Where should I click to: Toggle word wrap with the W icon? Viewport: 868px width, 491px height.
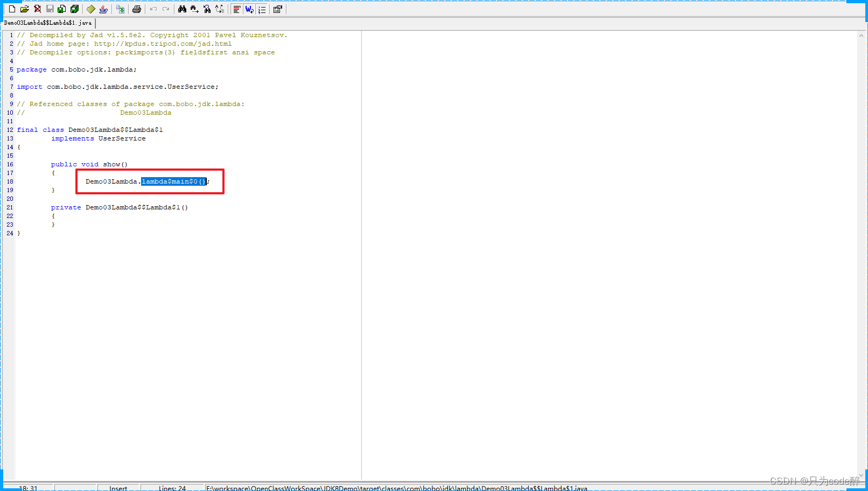[249, 9]
